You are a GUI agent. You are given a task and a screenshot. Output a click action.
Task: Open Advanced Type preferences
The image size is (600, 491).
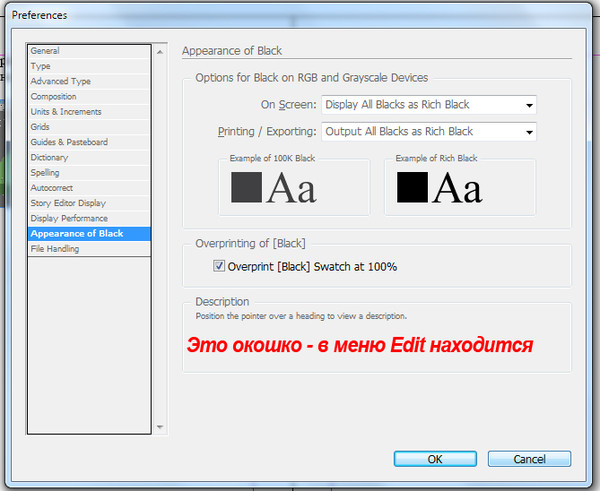[89, 81]
